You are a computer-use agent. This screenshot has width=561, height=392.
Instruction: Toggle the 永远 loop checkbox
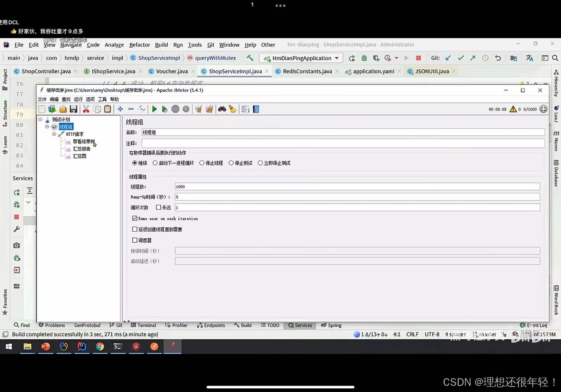(158, 207)
